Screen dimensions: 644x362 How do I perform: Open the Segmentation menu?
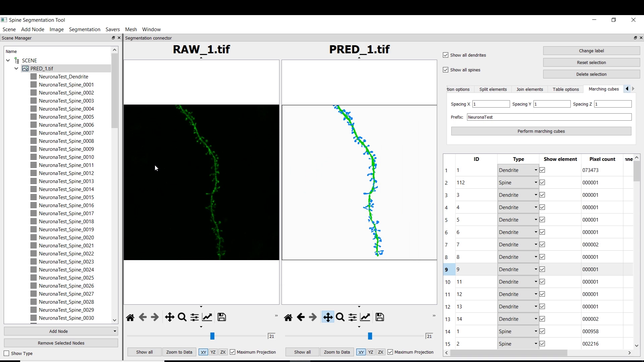[x=85, y=29]
